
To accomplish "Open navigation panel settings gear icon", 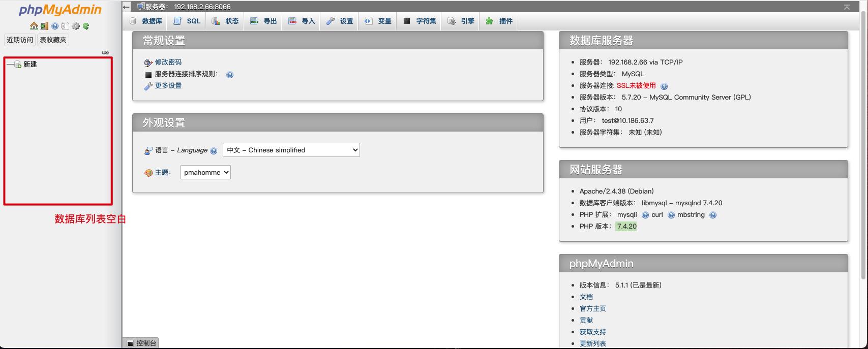I will [76, 26].
